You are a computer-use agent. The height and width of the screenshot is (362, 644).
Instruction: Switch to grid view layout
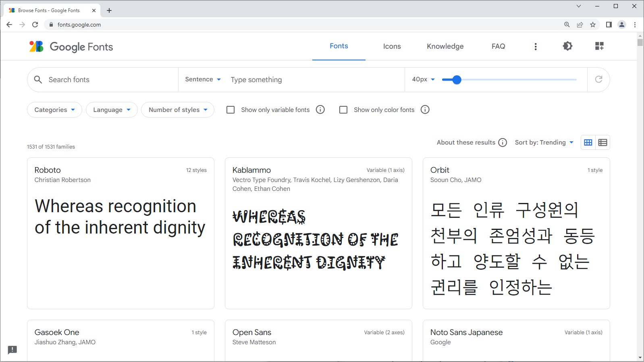[588, 143]
